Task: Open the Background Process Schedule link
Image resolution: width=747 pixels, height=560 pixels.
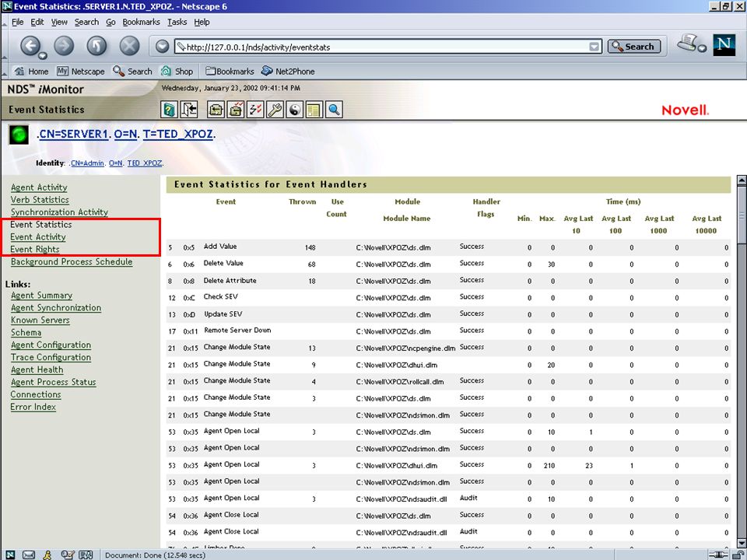Action: coord(72,261)
